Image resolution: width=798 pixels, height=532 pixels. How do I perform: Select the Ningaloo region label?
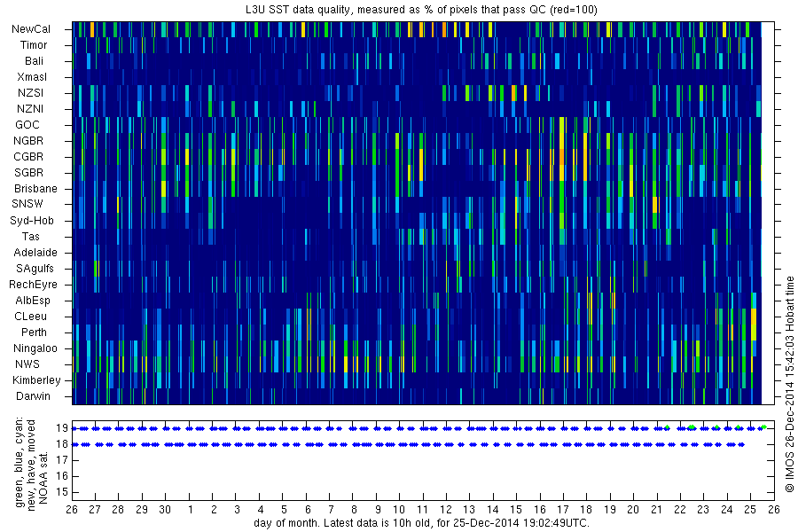point(35,348)
